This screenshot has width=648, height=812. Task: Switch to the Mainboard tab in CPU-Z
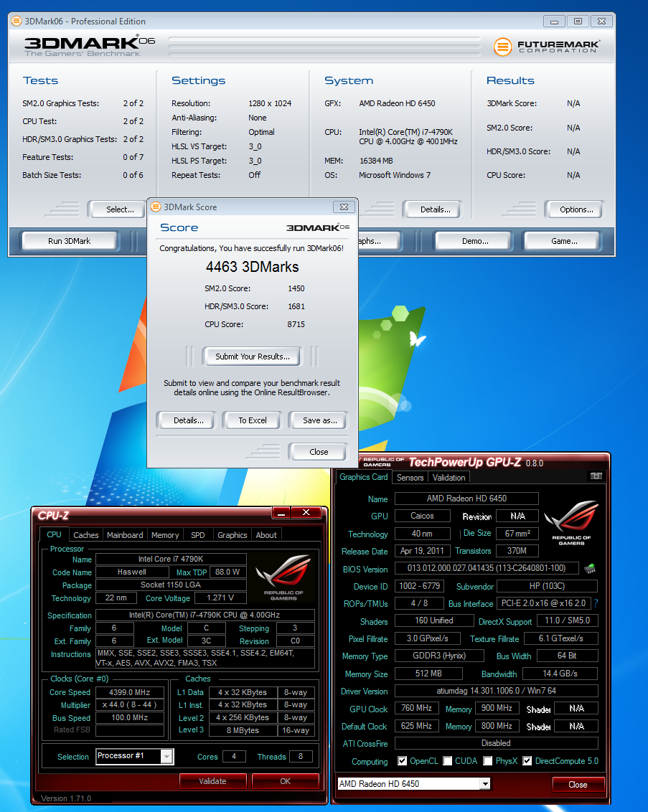tap(125, 535)
